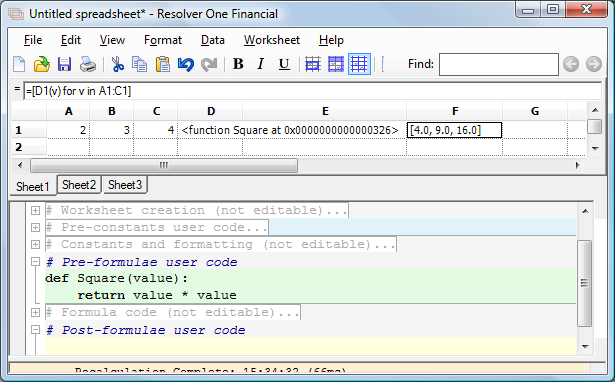
Task: Click the formula bar input
Action: point(312,91)
